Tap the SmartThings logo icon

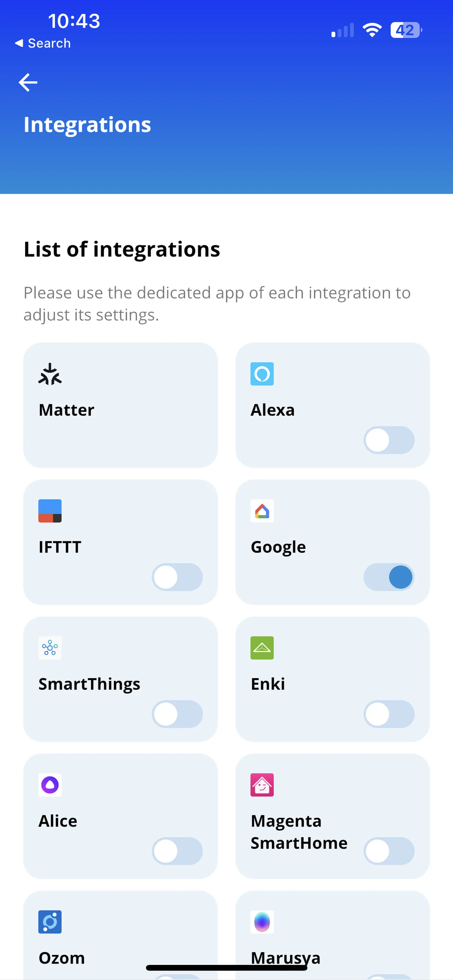pyautogui.click(x=50, y=648)
